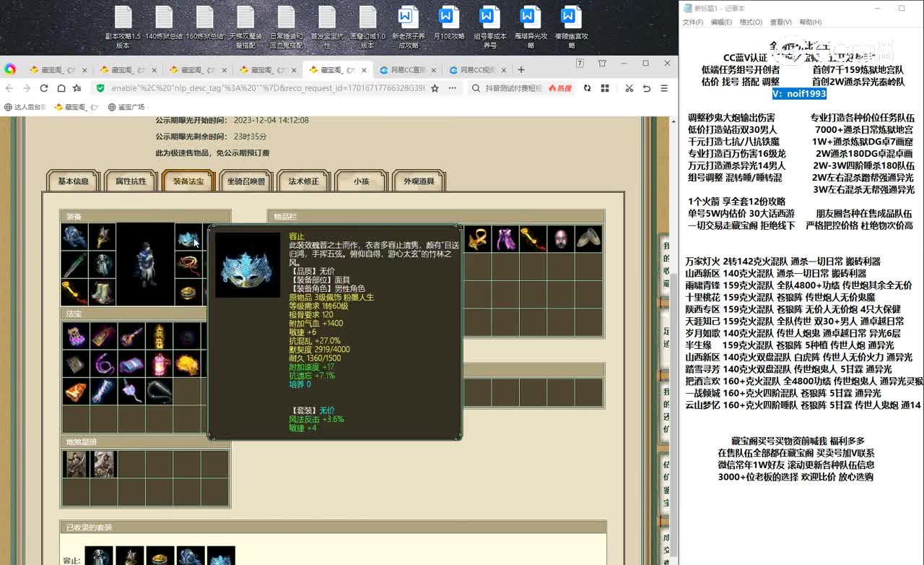
Task: Select the blue flower headpiece equipment item
Action: [75, 237]
